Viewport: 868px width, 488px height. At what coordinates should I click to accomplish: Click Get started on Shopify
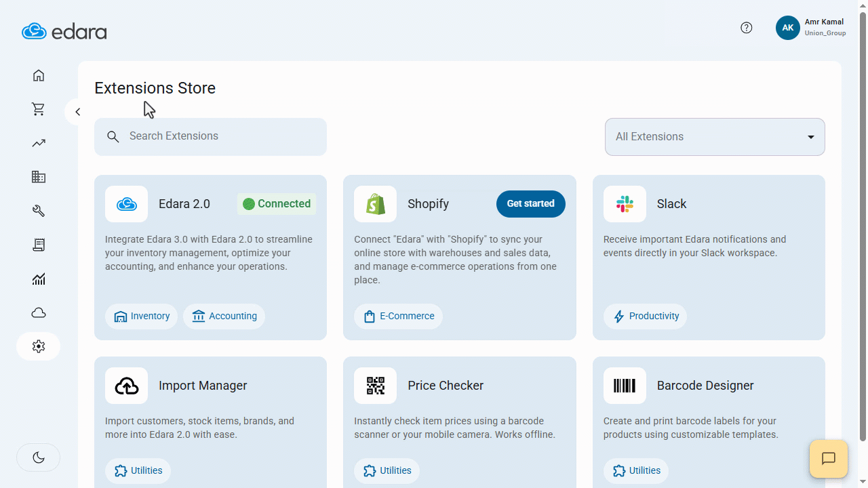tap(531, 204)
